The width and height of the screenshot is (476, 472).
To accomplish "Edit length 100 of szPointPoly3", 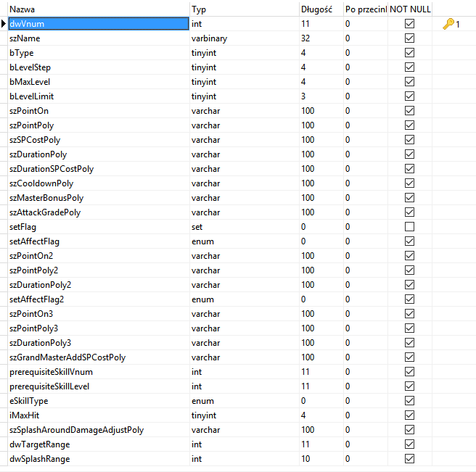I will (321, 328).
